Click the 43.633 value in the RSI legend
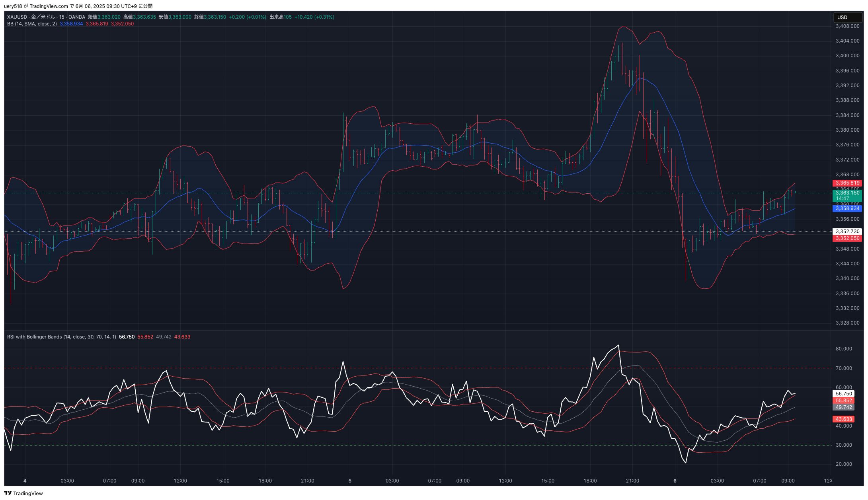 point(182,337)
